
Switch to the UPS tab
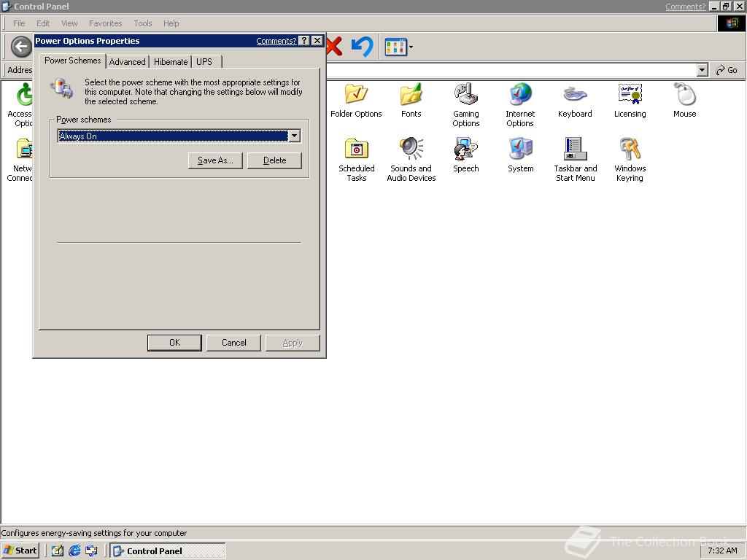204,62
